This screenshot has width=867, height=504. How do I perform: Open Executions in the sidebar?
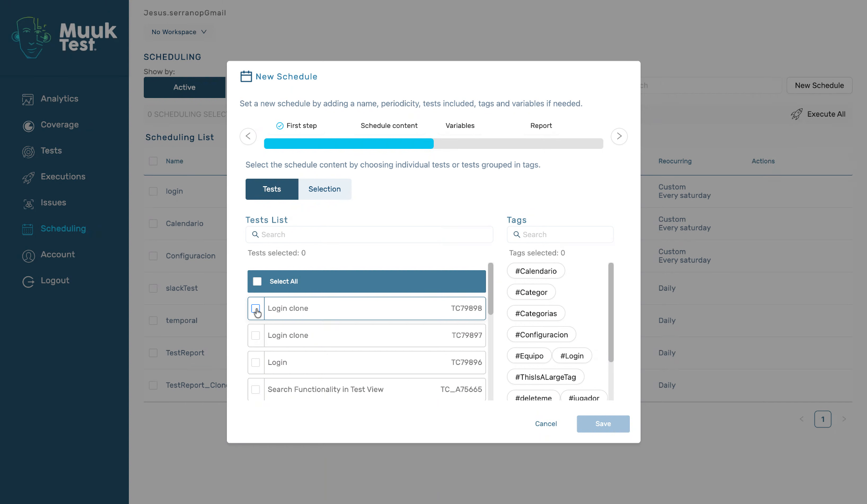[63, 177]
